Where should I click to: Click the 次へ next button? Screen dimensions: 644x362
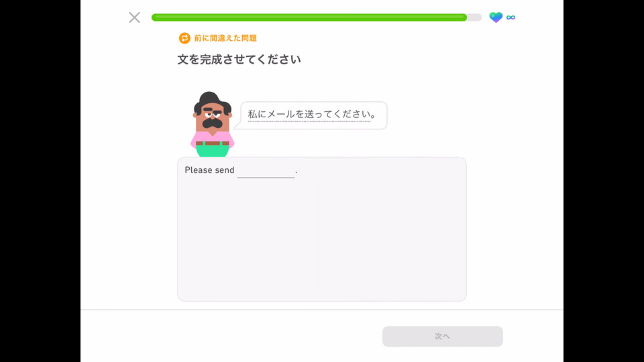pyautogui.click(x=442, y=336)
